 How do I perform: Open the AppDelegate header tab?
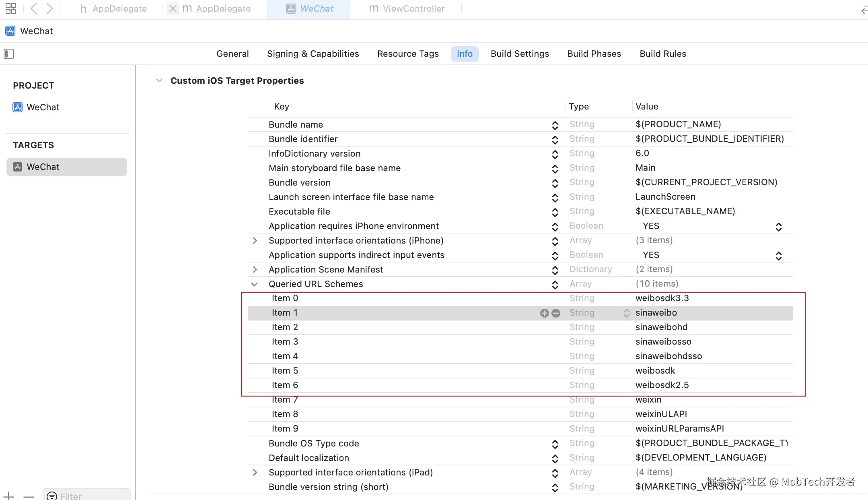click(x=113, y=8)
